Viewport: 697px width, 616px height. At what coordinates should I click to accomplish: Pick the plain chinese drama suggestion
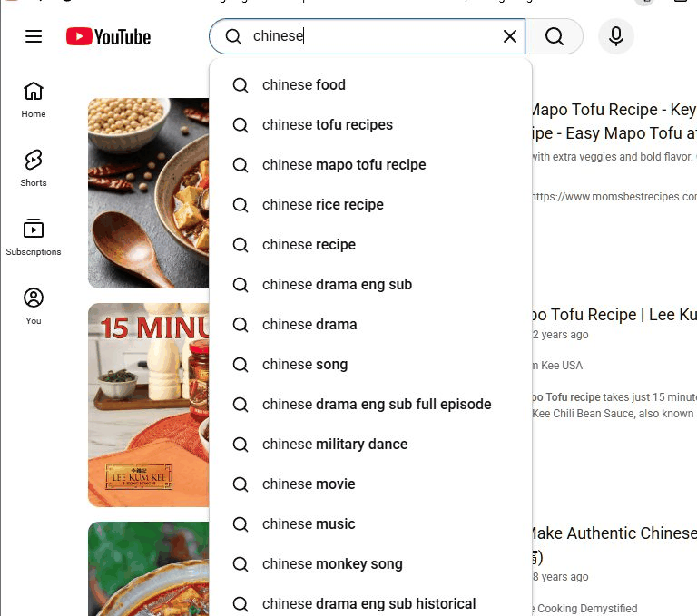pyautogui.click(x=370, y=325)
